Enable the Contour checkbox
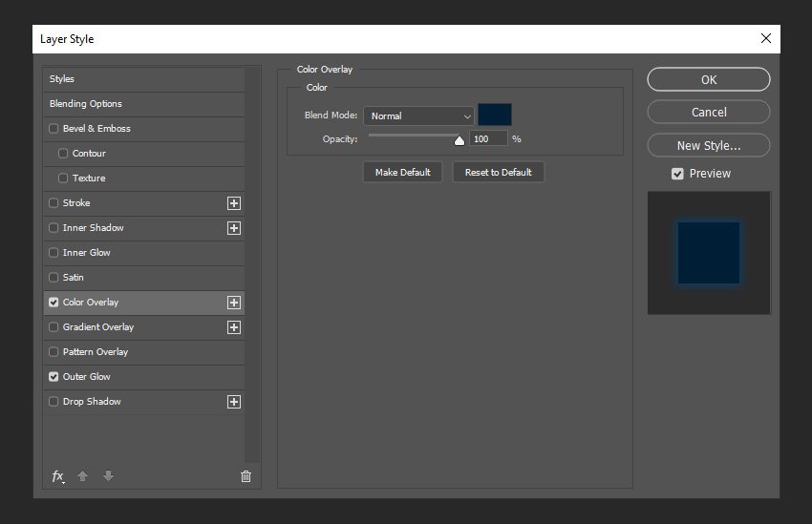 [x=63, y=153]
